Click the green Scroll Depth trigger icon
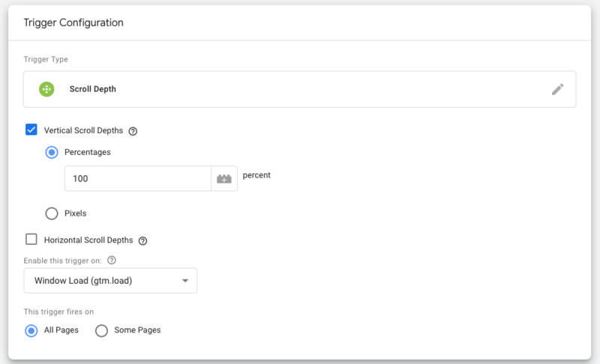 (46, 89)
